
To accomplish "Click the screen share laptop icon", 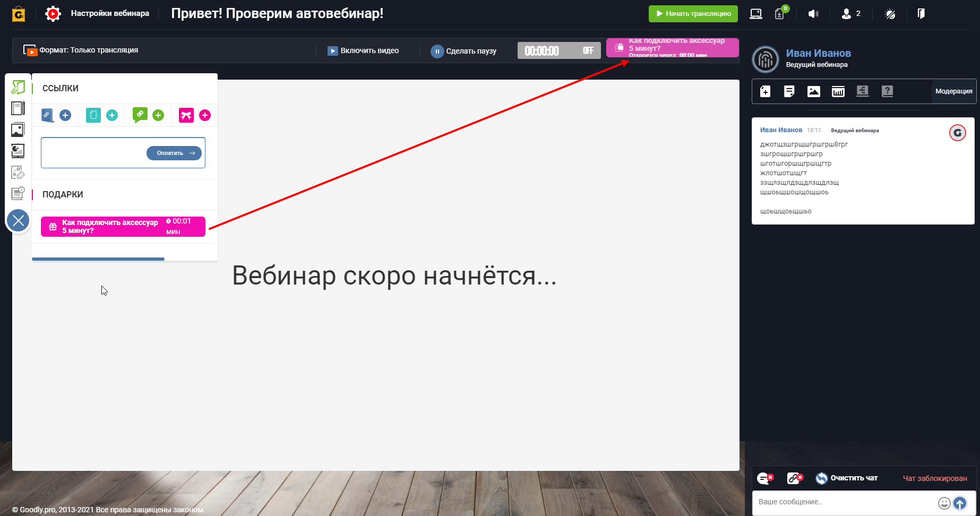I will (756, 14).
